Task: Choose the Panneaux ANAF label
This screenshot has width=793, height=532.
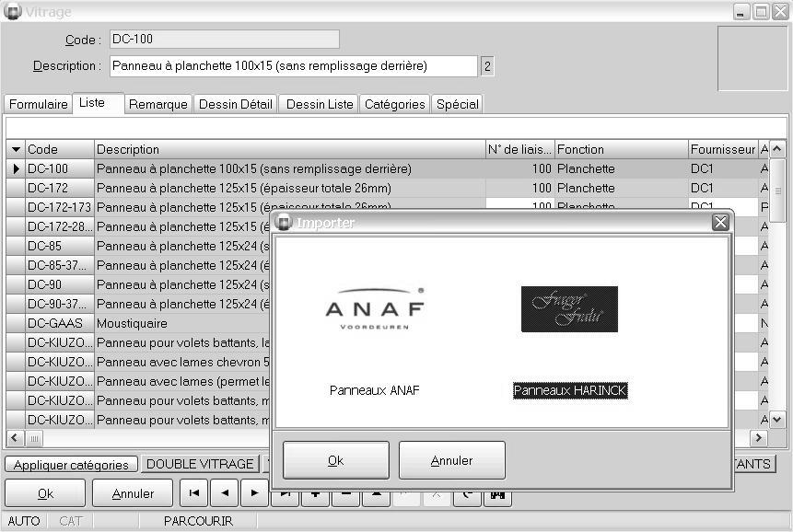Action: point(374,390)
